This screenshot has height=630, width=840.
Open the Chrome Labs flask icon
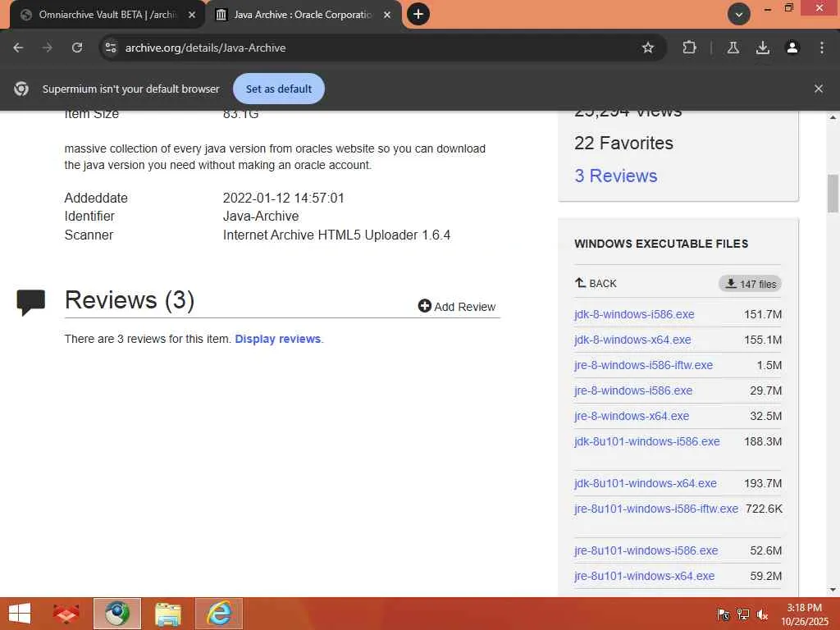[x=733, y=48]
